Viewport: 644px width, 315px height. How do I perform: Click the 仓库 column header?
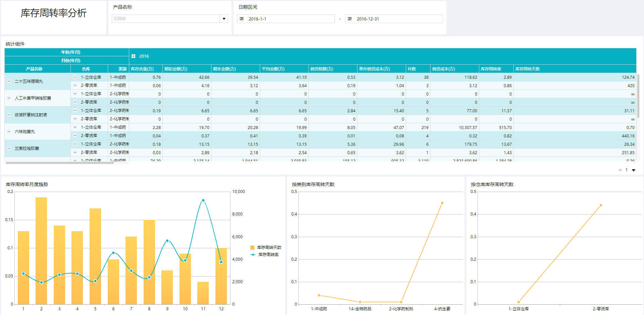tap(89, 69)
